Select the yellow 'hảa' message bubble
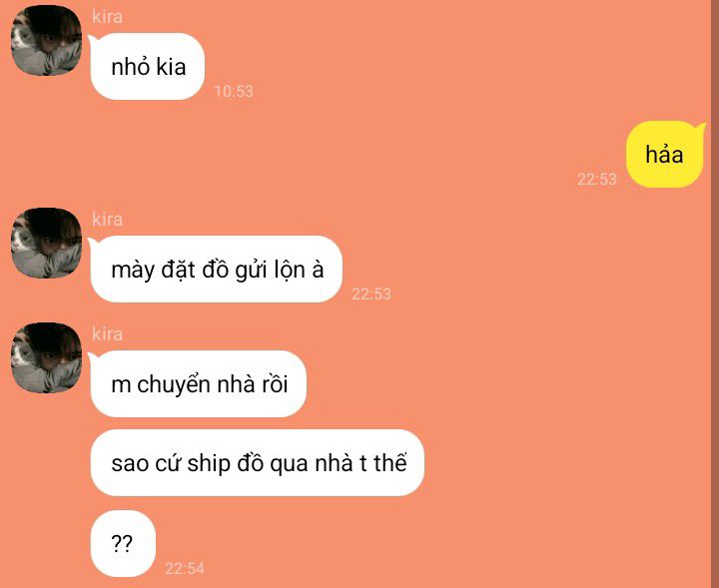 [664, 155]
